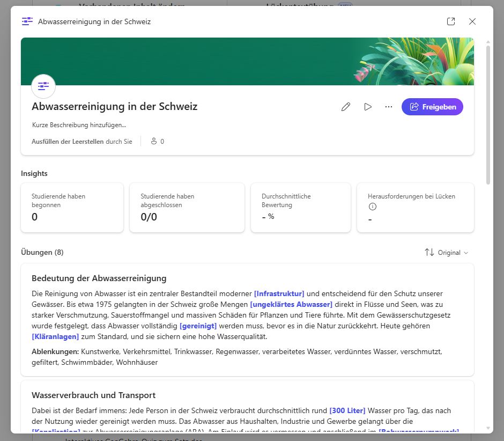Close the Abwasserreinigung dialog
This screenshot has height=441, width=504.
[472, 21]
